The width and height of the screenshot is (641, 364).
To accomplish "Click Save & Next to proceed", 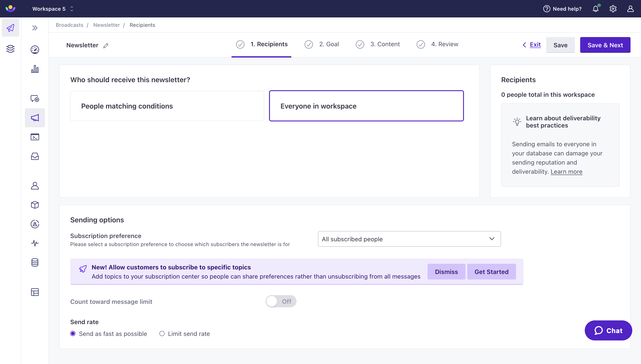I will (x=605, y=45).
